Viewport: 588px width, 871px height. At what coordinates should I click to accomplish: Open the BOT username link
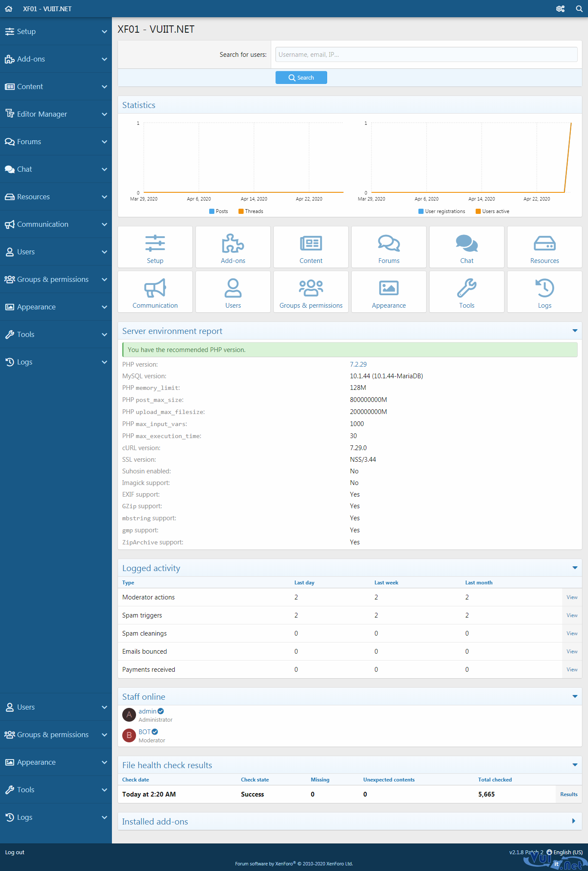tap(145, 732)
